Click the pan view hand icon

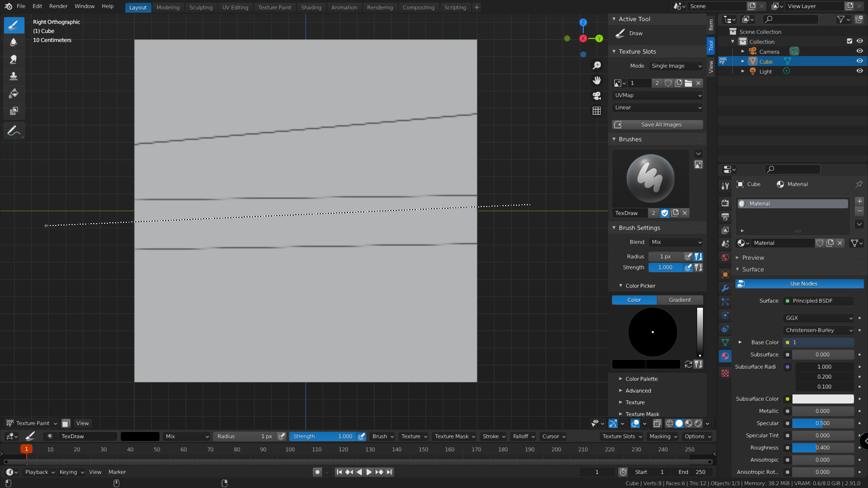tap(597, 80)
